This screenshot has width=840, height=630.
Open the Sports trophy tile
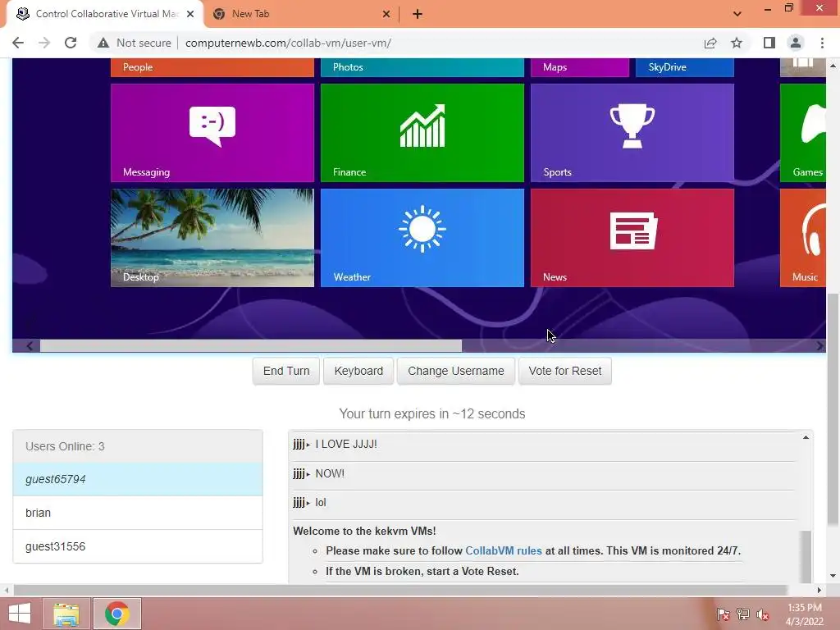click(632, 132)
